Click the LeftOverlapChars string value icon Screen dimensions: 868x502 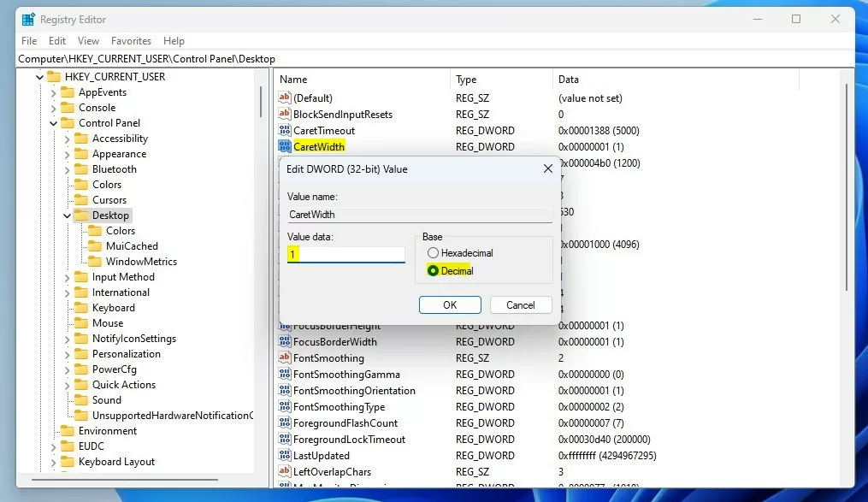(x=285, y=471)
